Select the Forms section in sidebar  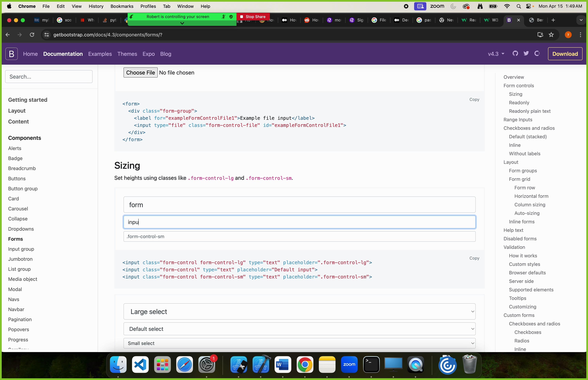coord(16,239)
